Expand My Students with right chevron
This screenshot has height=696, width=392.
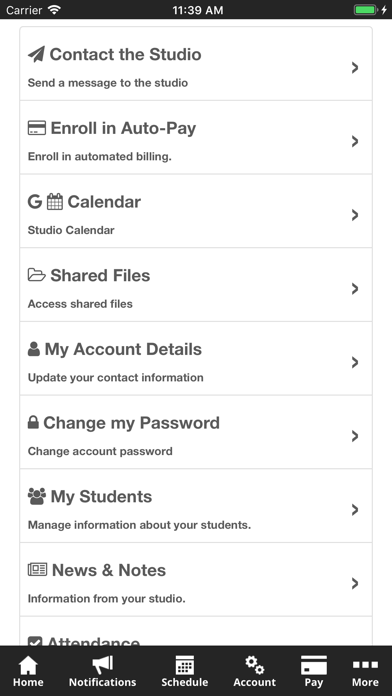pos(355,510)
